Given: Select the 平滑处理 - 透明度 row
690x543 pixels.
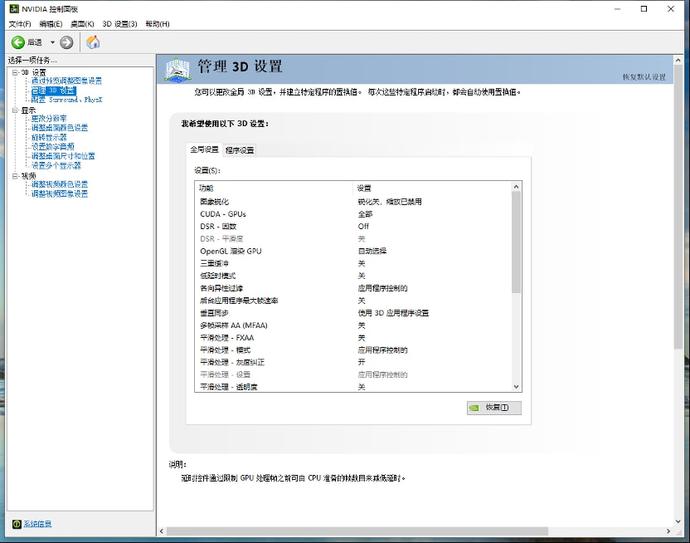Looking at the screenshot, I should click(x=353, y=387).
